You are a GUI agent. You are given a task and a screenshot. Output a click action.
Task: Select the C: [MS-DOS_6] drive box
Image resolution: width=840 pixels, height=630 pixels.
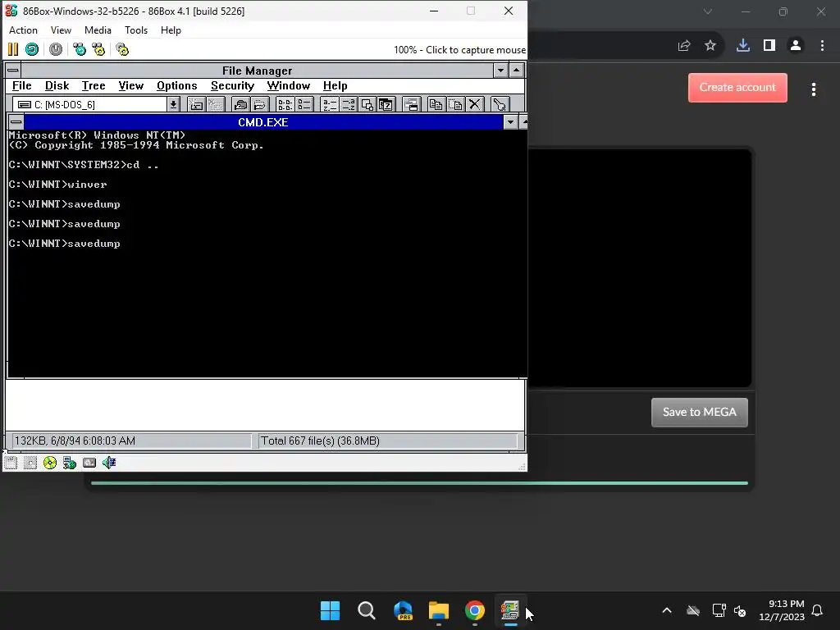click(x=89, y=104)
